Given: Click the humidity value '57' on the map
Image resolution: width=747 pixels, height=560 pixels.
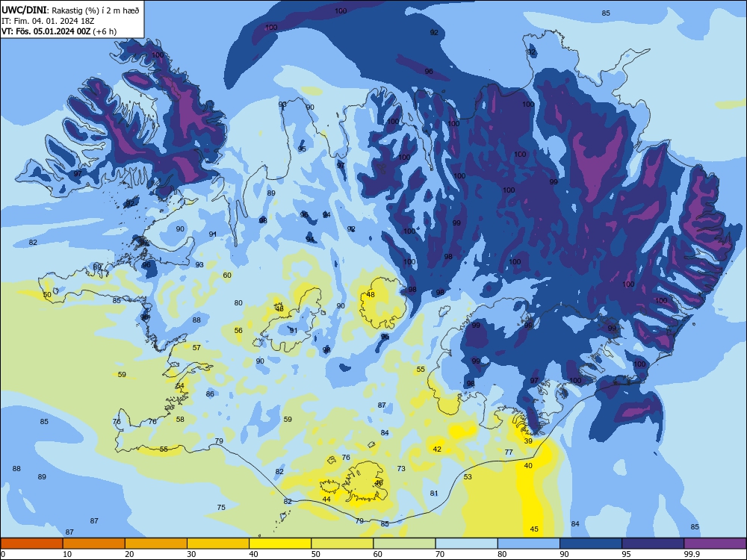Looking at the screenshot, I should pyautogui.click(x=196, y=348).
